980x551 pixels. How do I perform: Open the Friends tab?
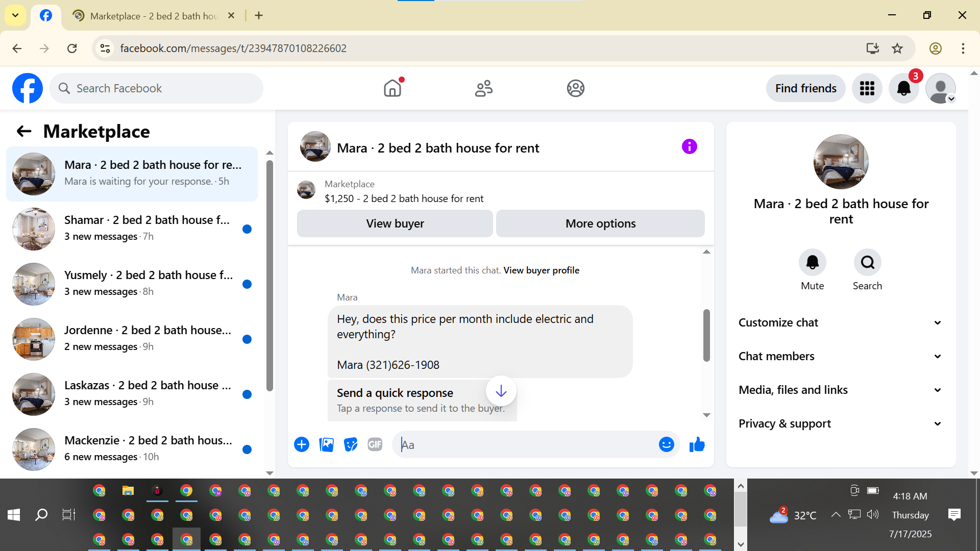coord(483,88)
